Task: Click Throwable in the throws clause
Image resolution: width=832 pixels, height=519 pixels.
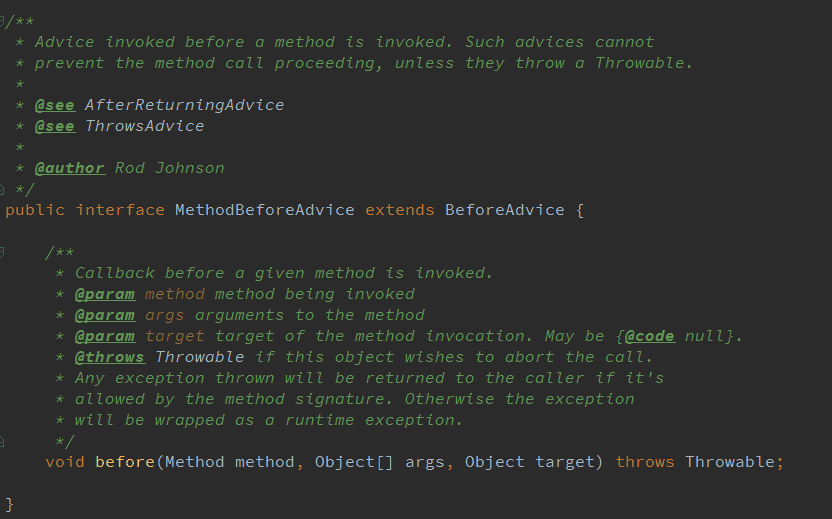Action: point(729,462)
